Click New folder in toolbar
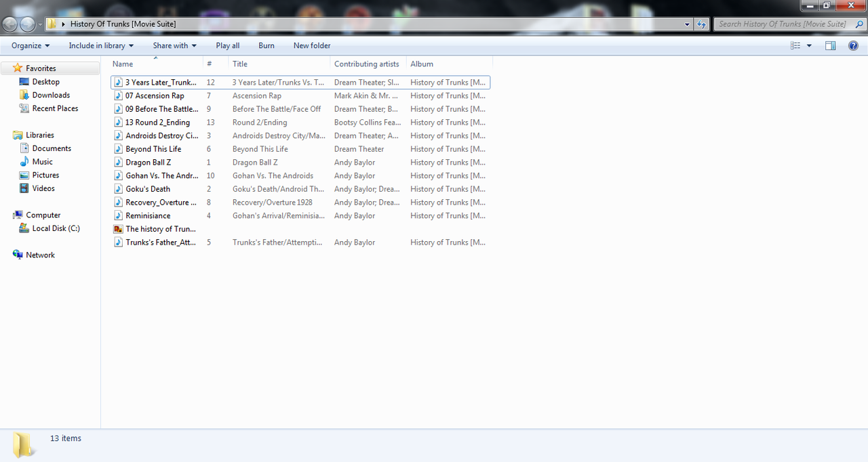This screenshot has height=462, width=868. point(312,45)
